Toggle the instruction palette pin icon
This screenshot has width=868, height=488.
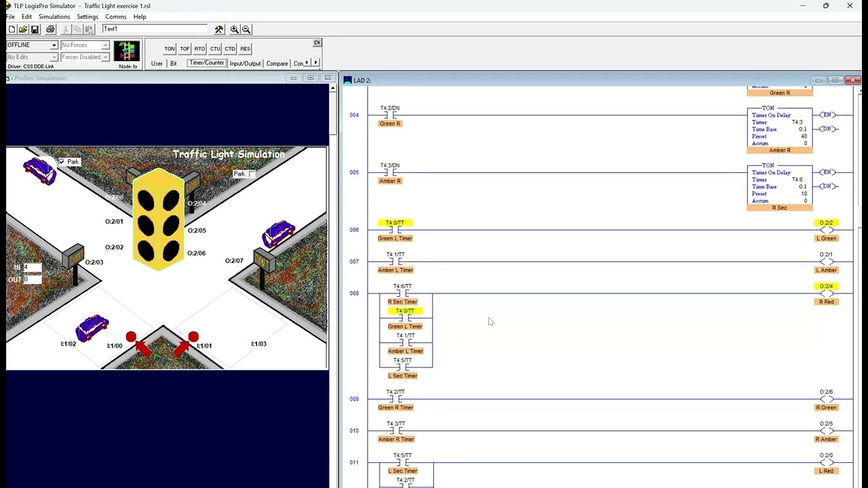317,43
